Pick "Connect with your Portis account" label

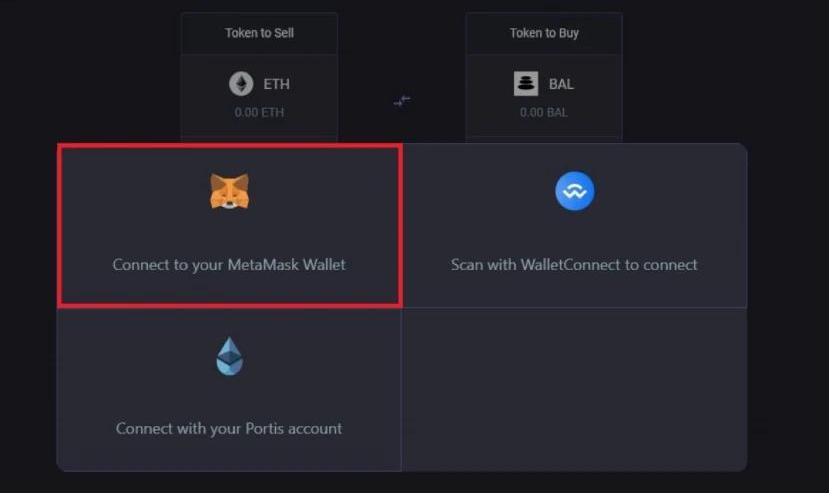pyautogui.click(x=229, y=428)
